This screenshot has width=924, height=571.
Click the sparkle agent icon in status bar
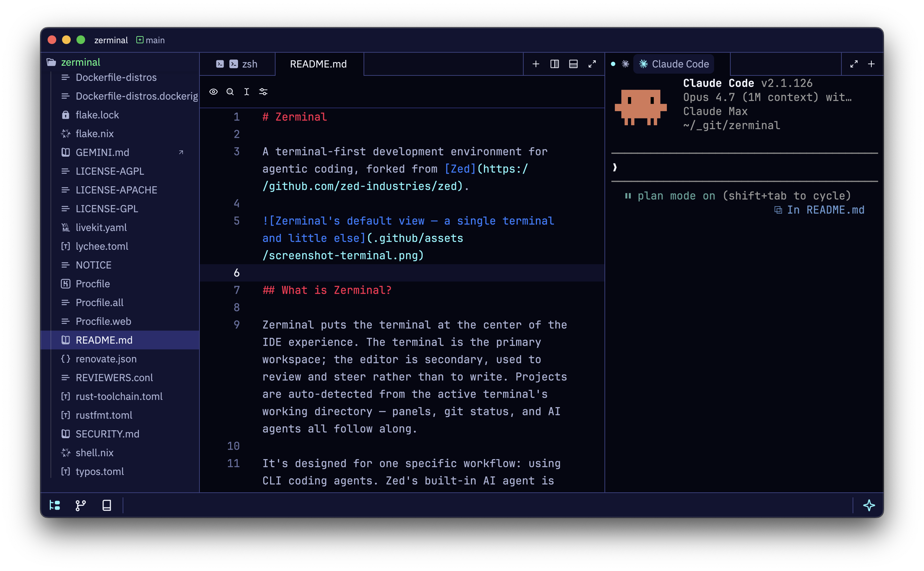point(869,505)
